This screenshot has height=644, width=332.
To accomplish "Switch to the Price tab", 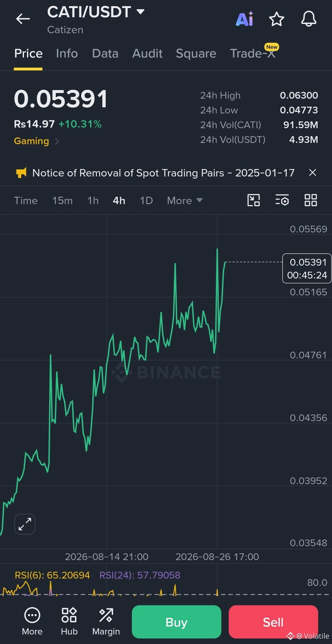I will pyautogui.click(x=28, y=53).
